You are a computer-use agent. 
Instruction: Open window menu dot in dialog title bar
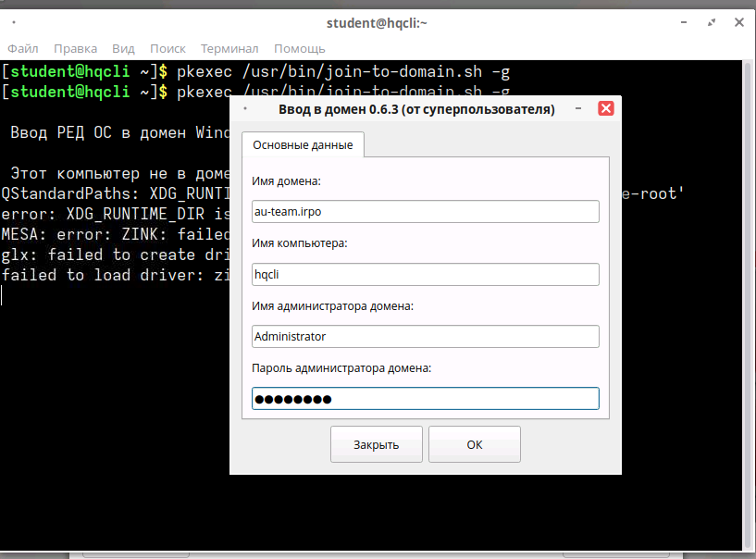pos(245,109)
